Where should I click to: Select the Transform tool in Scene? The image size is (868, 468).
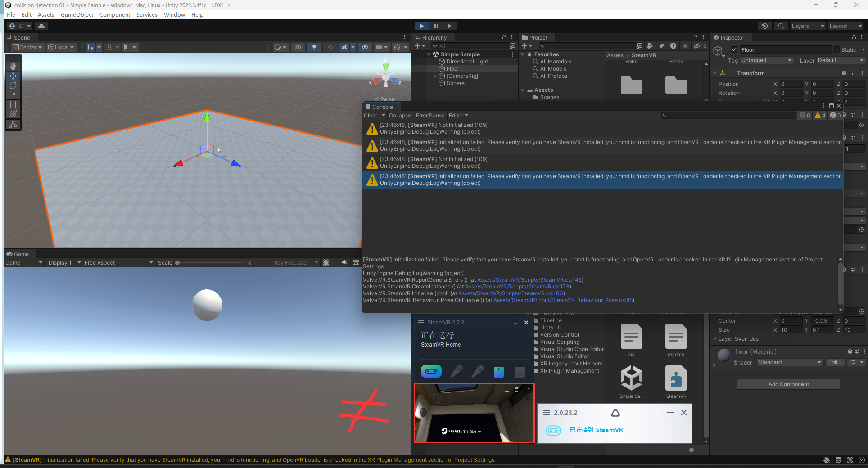tap(13, 114)
